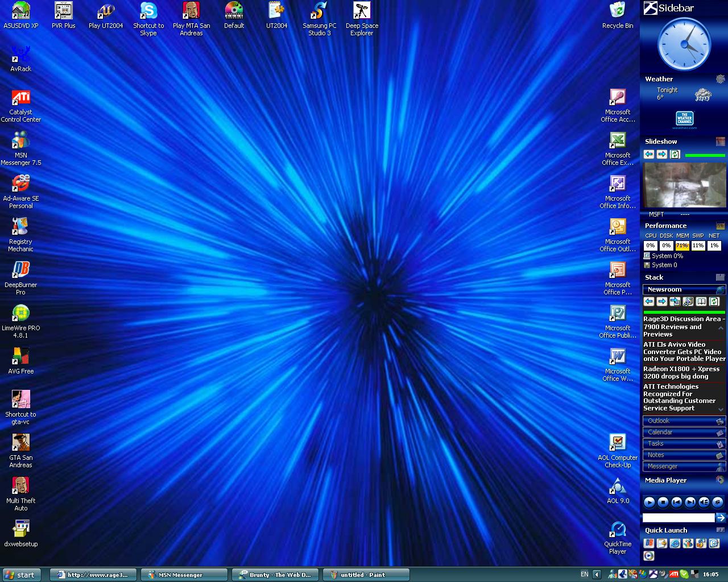
Task: Open LimeWire PRO 4.8.1 shortcut
Action: coord(21,322)
